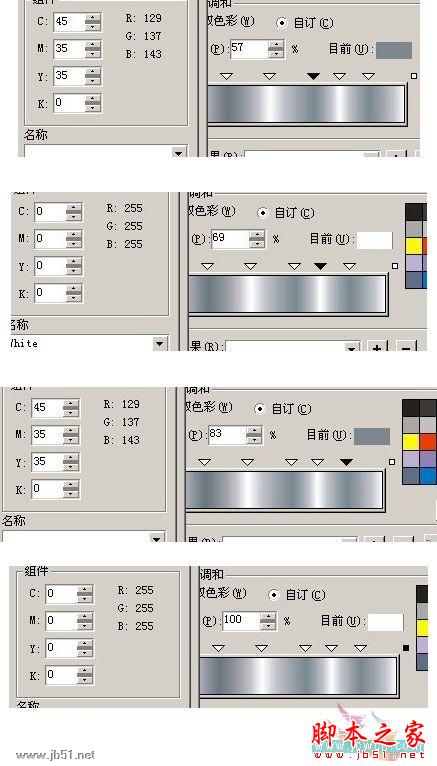This screenshot has height=766, width=437.
Task: Select the 自订 radio button above position 100
Action: coord(274,595)
